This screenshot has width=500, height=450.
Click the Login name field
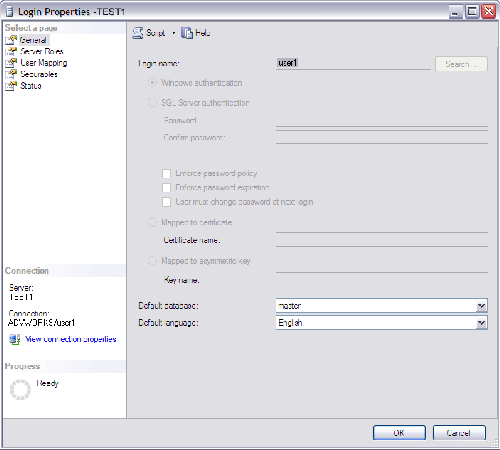coord(353,63)
